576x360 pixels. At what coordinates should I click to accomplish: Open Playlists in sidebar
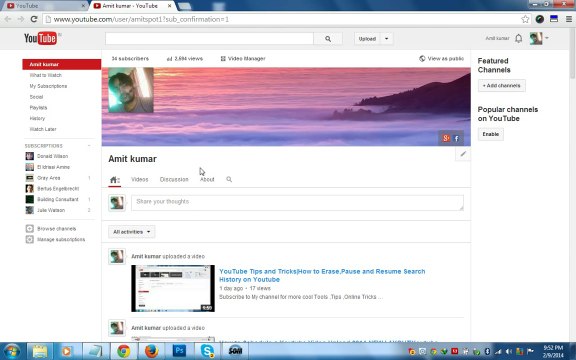pyautogui.click(x=38, y=108)
